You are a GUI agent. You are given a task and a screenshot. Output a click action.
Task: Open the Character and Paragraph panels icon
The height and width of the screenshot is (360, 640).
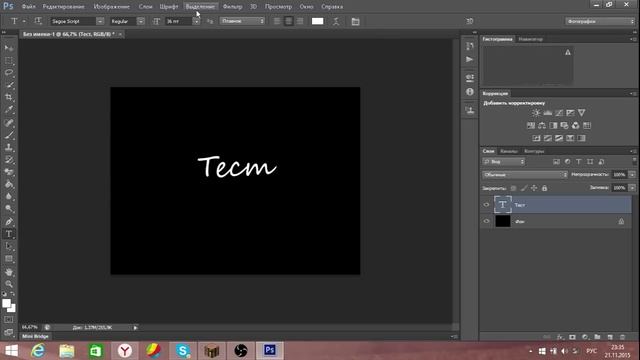coord(356,21)
